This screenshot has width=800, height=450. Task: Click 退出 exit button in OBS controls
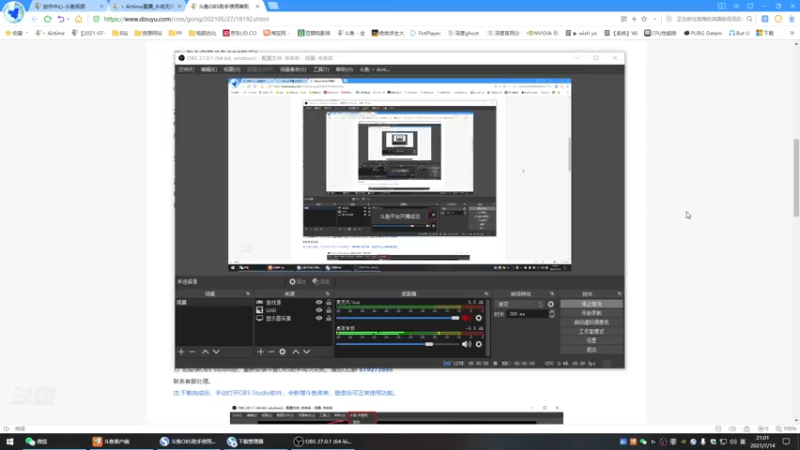pyautogui.click(x=591, y=349)
